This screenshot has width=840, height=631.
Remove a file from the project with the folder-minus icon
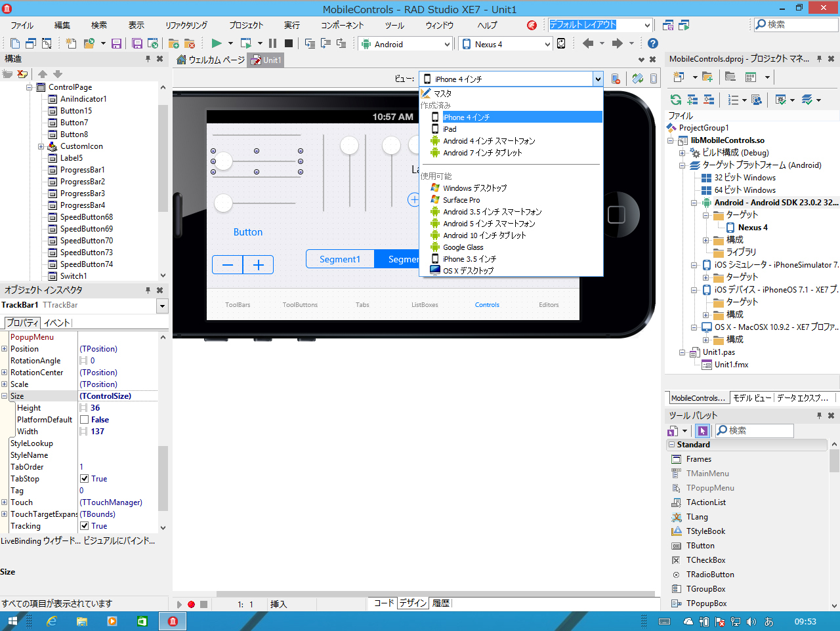tap(190, 44)
